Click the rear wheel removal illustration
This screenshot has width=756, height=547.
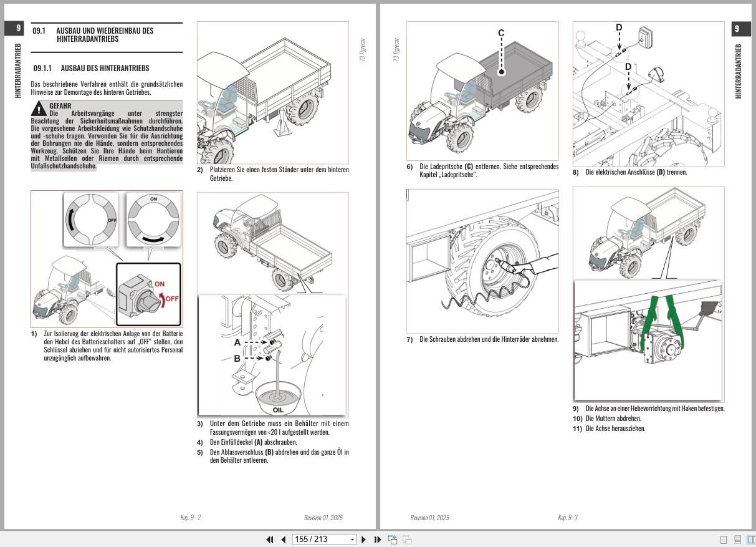coord(482,261)
